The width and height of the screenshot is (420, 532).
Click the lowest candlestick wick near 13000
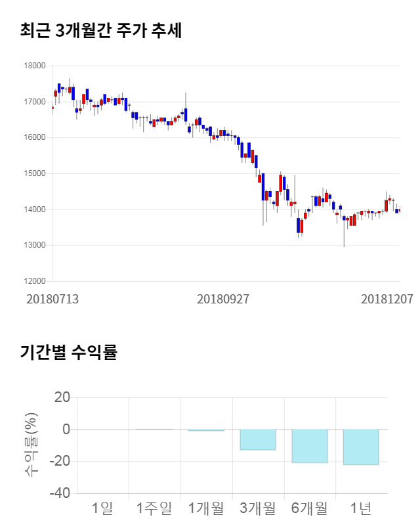[344, 242]
